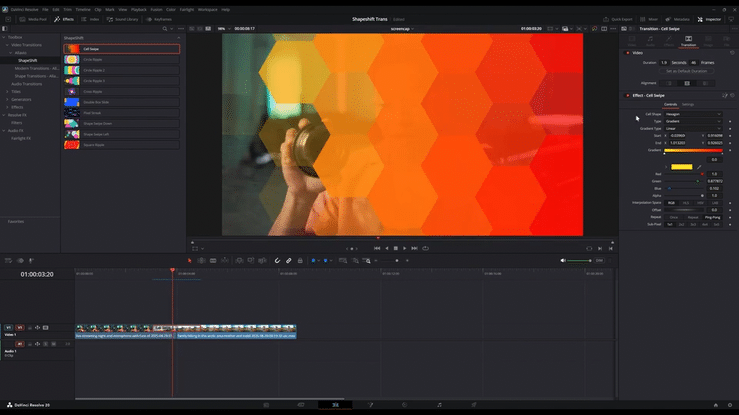Switch to the Settings tab under Effect - Cell Swipe
The image size is (739, 415).
[x=688, y=105]
